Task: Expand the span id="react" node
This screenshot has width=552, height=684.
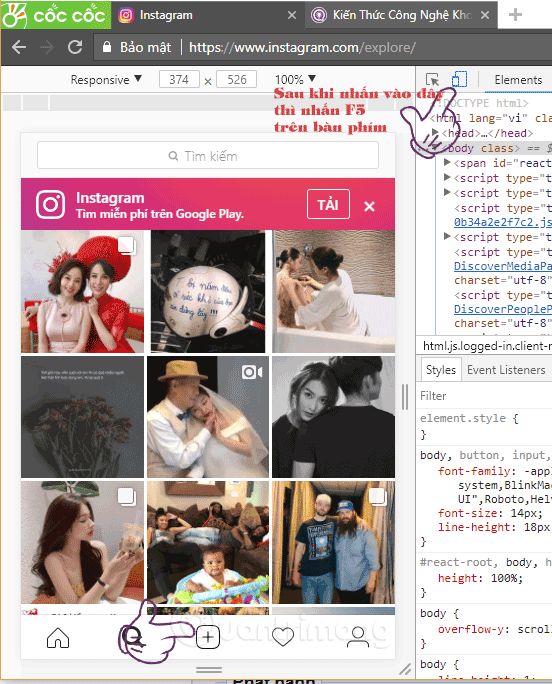Action: tap(447, 162)
